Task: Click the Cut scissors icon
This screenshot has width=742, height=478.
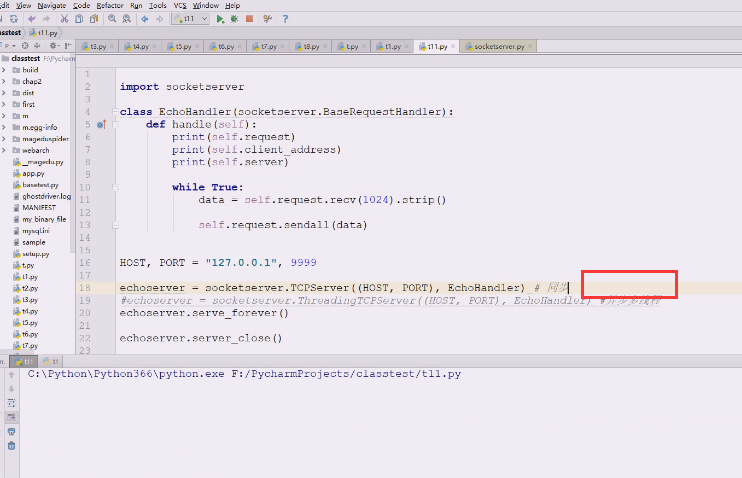Action: point(64,19)
